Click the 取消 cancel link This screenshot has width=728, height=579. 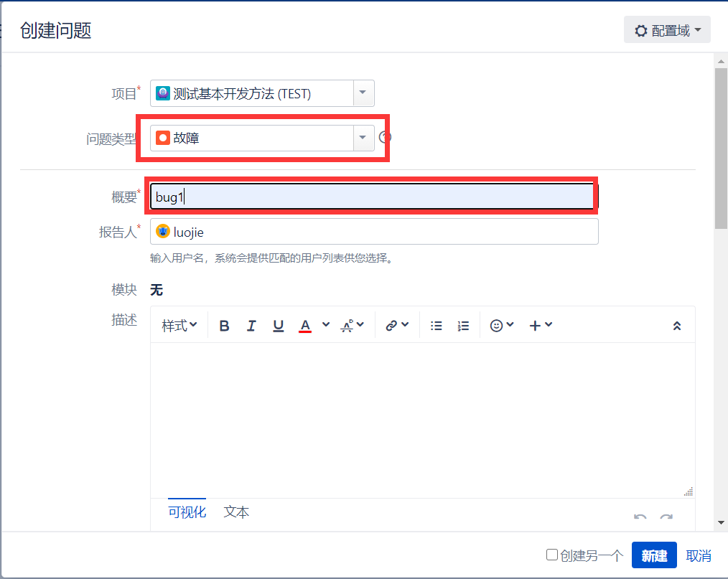tap(697, 555)
